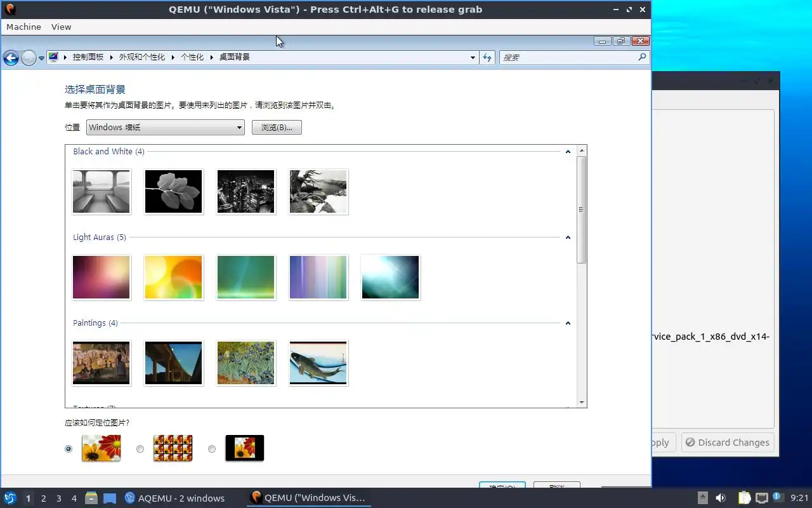The image size is (812, 508).
Task: Select the night city black-and-white wallpaper
Action: point(246,192)
